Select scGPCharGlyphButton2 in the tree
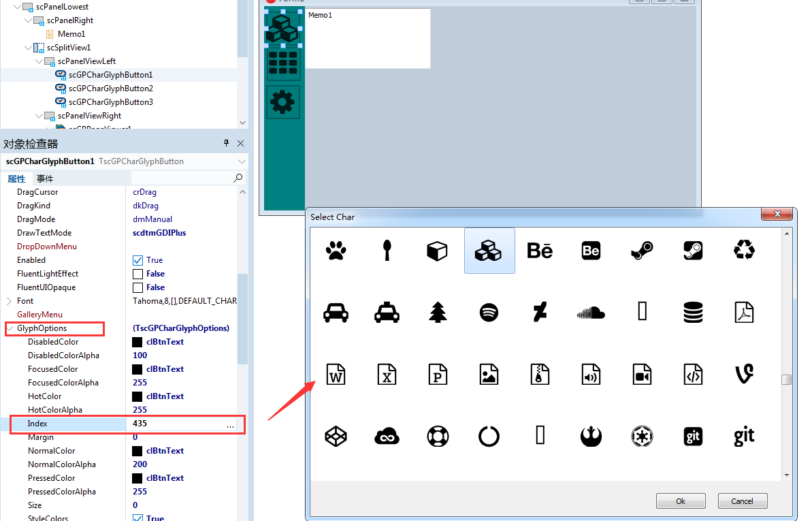 point(111,89)
